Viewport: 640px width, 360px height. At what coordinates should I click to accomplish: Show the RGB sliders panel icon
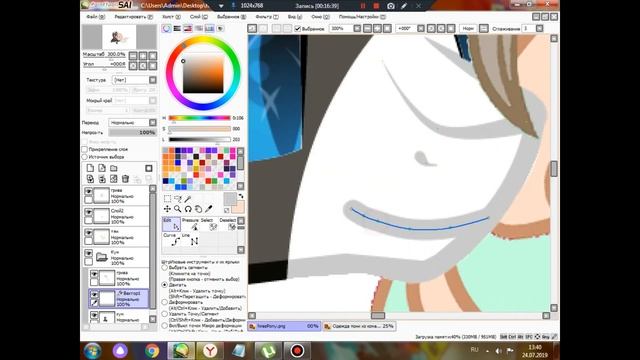point(177,29)
